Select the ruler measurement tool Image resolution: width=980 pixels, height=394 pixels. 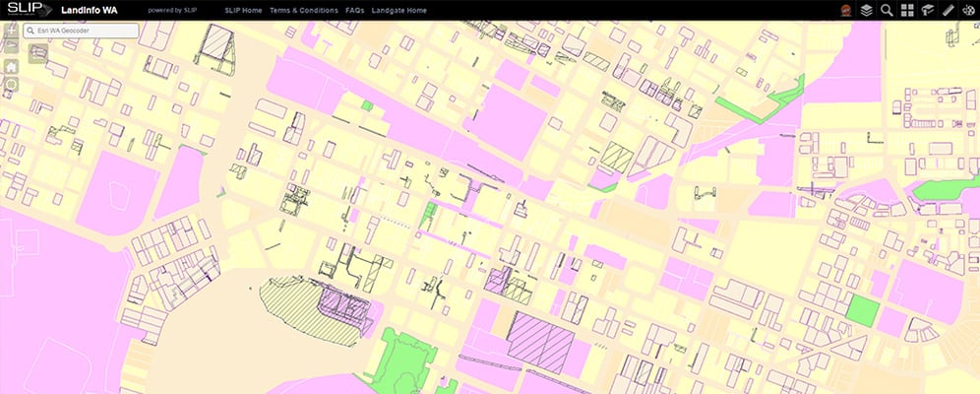[948, 10]
